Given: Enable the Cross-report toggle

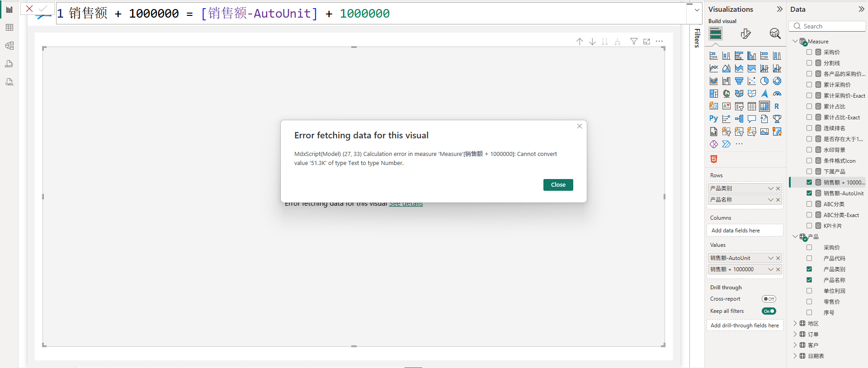Looking at the screenshot, I should (769, 299).
